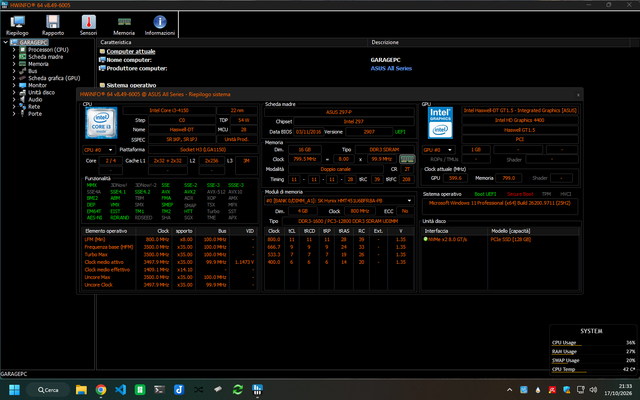Open File Explorer from the taskbar
Screen dimensions: 640x400
[x=81, y=390]
